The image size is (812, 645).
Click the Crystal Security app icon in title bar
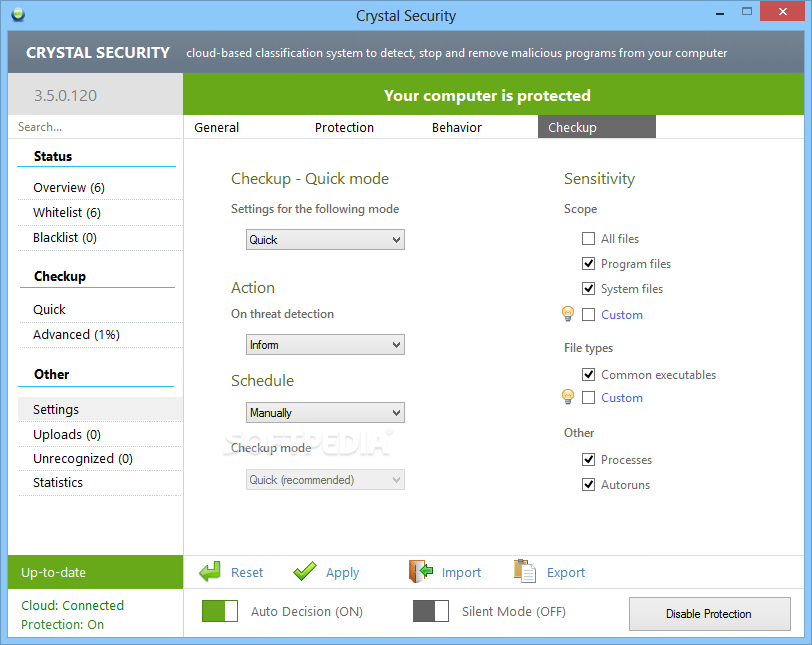point(18,15)
